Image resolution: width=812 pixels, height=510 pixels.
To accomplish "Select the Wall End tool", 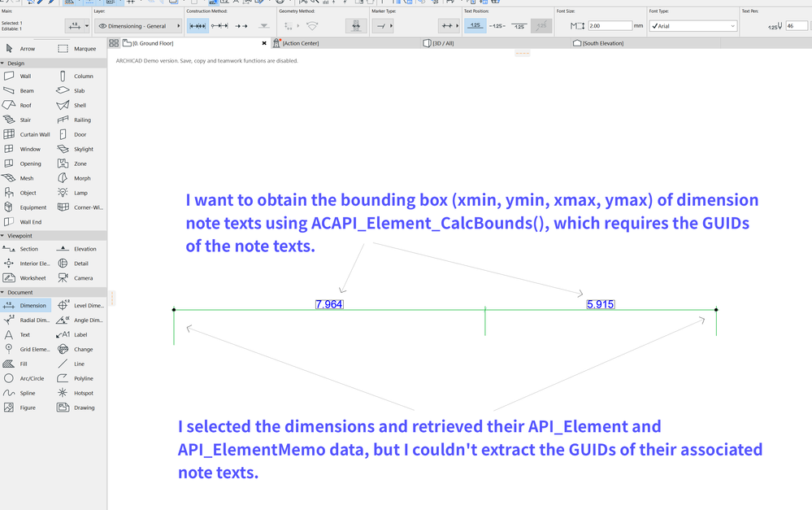I will tap(24, 222).
